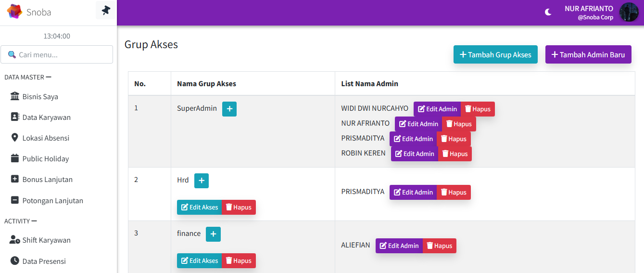
Task: Click the Snoba logo icon
Action: (x=14, y=12)
